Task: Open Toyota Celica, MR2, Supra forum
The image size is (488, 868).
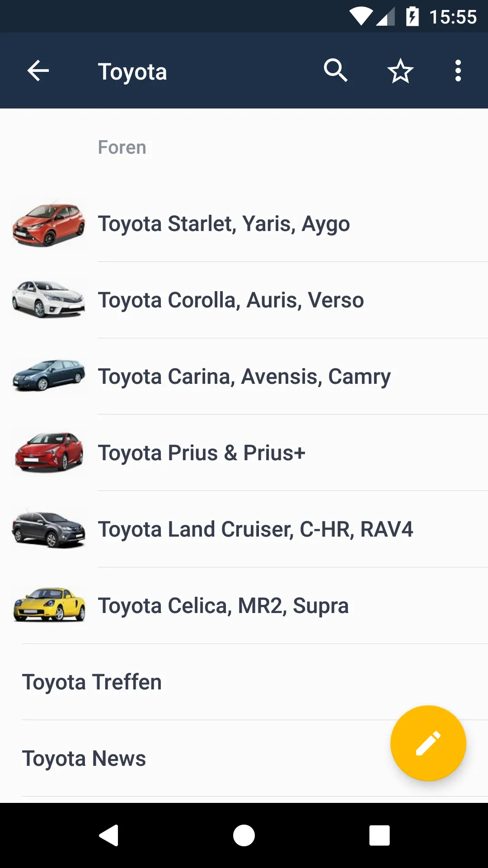Action: click(x=223, y=606)
